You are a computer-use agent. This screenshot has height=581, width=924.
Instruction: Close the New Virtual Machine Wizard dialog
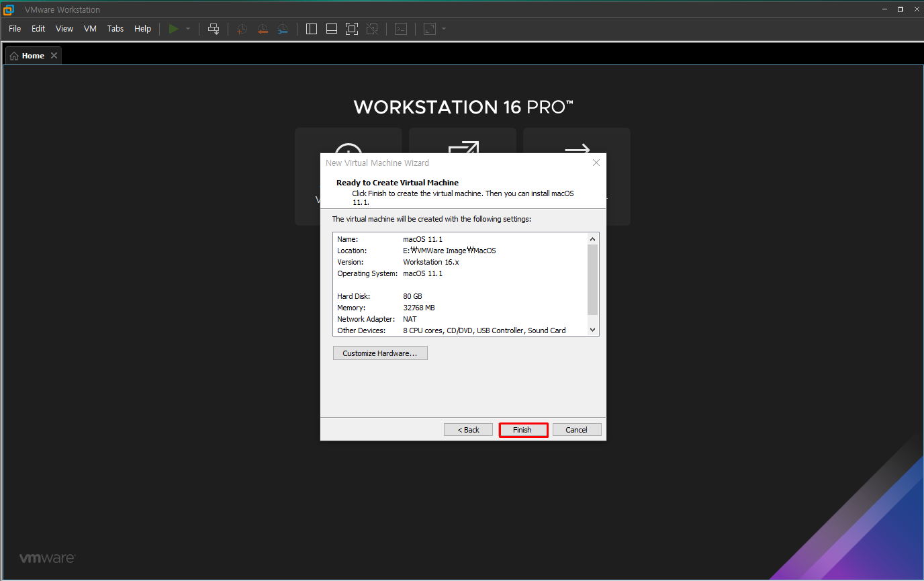[596, 163]
